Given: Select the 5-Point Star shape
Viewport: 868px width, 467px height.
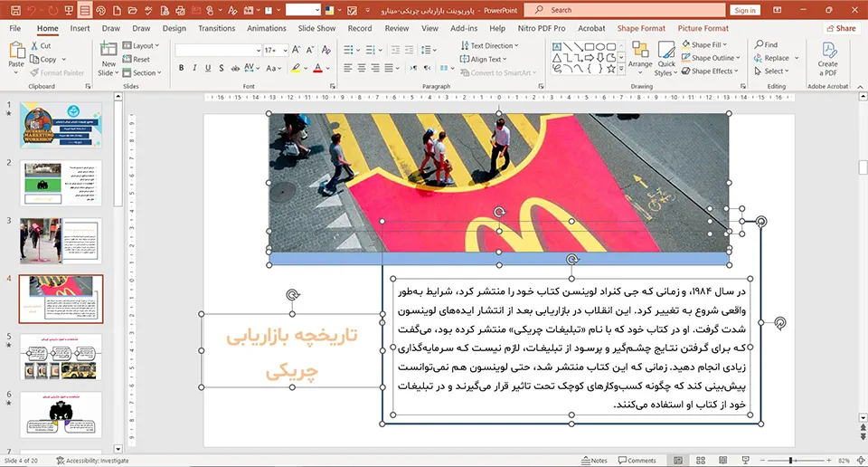Looking at the screenshot, I should 610,69.
